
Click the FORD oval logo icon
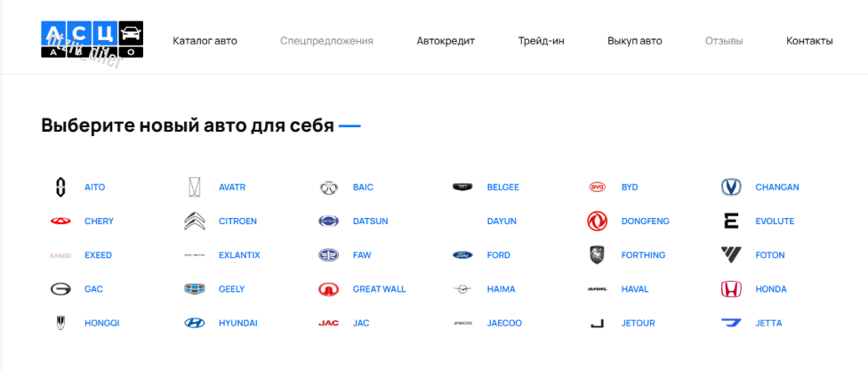462,255
